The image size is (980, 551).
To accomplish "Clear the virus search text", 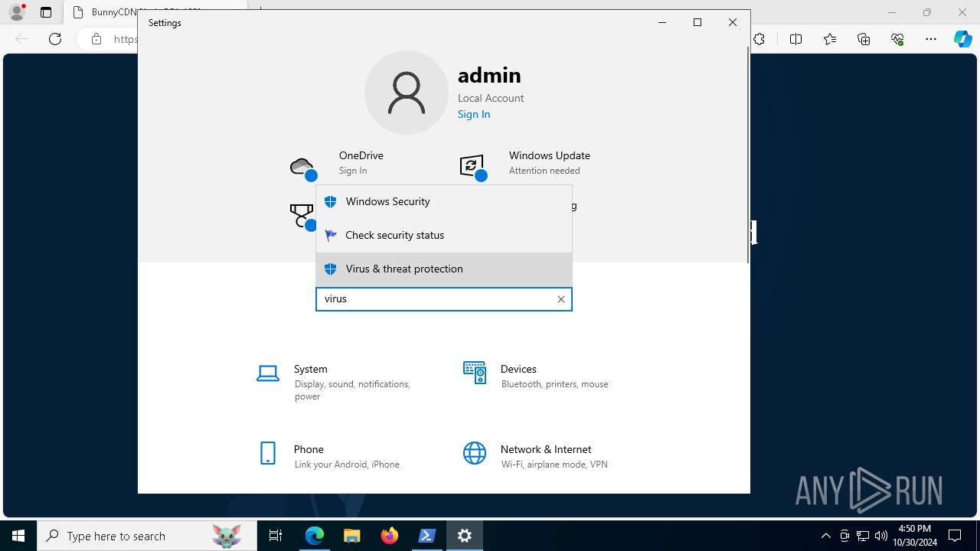I will [x=561, y=299].
